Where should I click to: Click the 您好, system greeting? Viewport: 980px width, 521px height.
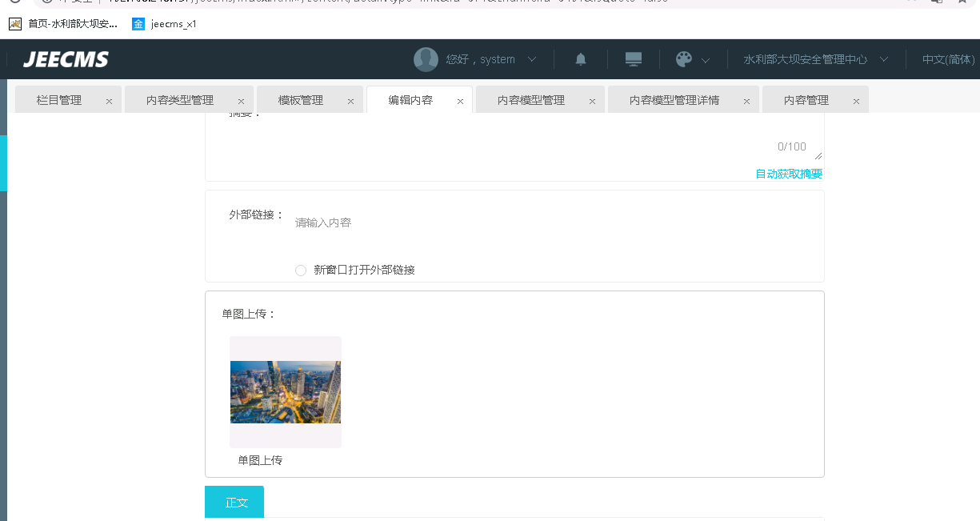[480, 59]
